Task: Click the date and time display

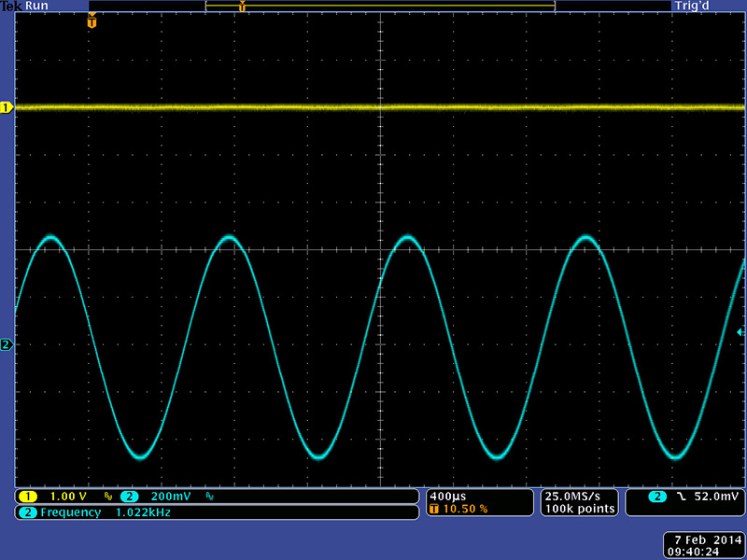Action: pos(703,545)
